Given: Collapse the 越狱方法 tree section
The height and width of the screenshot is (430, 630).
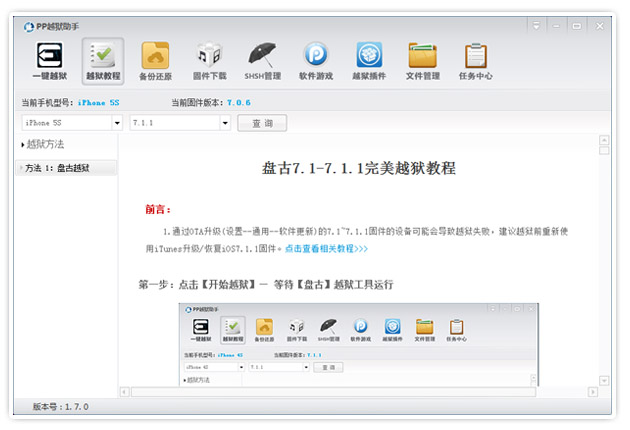Looking at the screenshot, I should pos(23,144).
